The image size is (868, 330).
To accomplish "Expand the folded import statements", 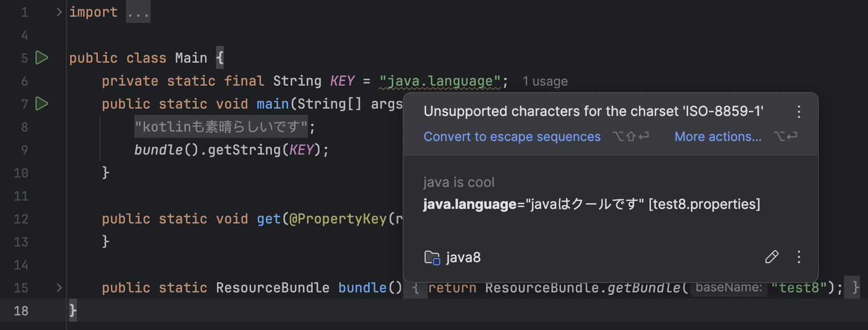I will coord(59,12).
